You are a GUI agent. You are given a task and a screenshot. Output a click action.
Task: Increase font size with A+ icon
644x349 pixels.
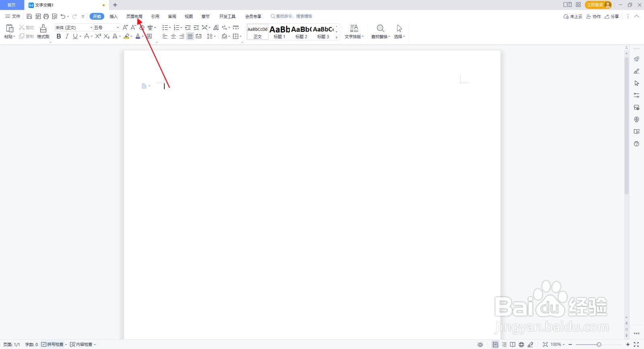coord(125,27)
